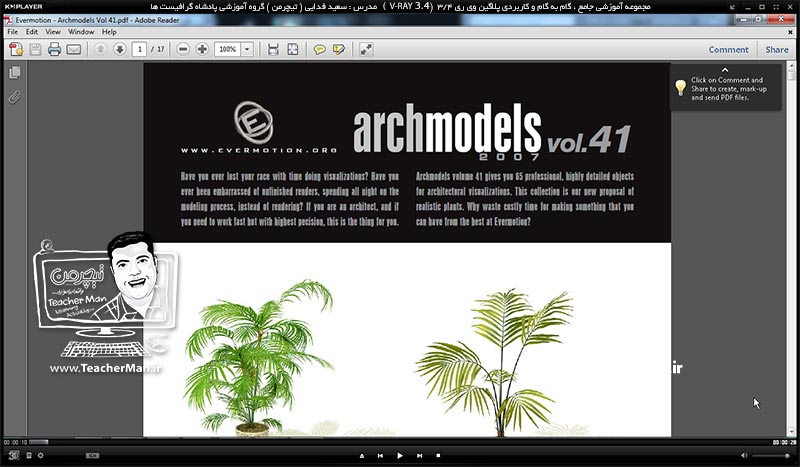Click the Adobe Reader vertical scrollbar
The height and width of the screenshot is (467, 800).
click(x=791, y=250)
